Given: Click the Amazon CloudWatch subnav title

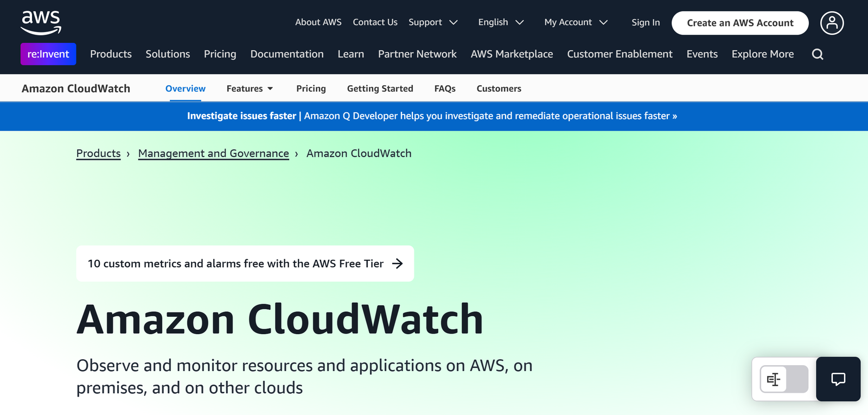Looking at the screenshot, I should (x=76, y=88).
